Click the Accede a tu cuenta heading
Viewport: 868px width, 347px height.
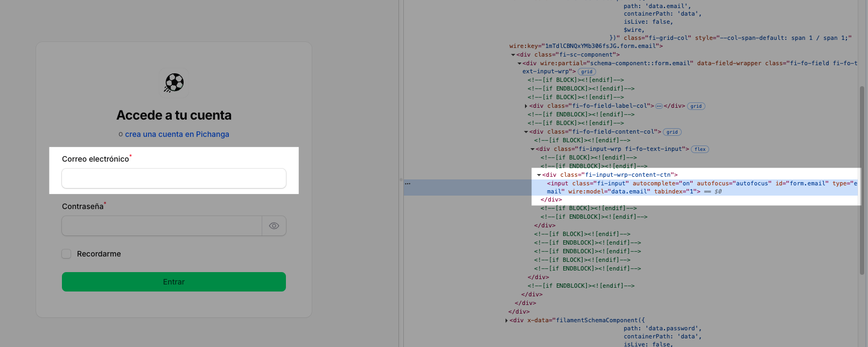[x=174, y=115]
